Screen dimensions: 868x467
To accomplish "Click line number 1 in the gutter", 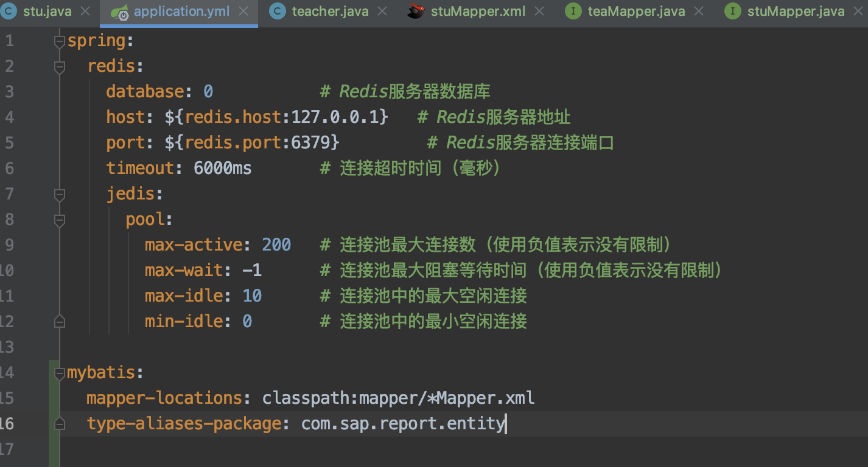I will (9, 41).
